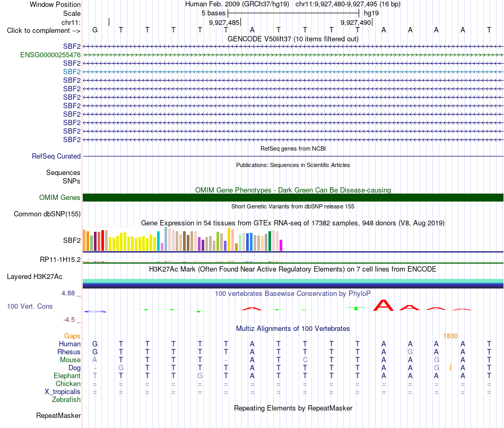504x428 pixels.
Task: Click the 100 Vert. Cons label
Action: pos(30,306)
